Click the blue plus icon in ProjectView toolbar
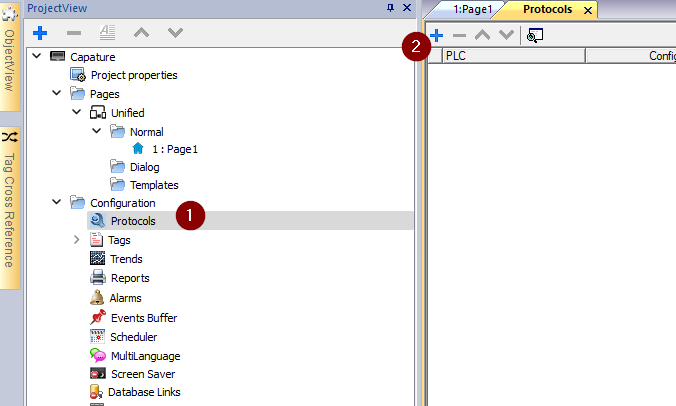Image resolution: width=676 pixels, height=406 pixels. [40, 33]
